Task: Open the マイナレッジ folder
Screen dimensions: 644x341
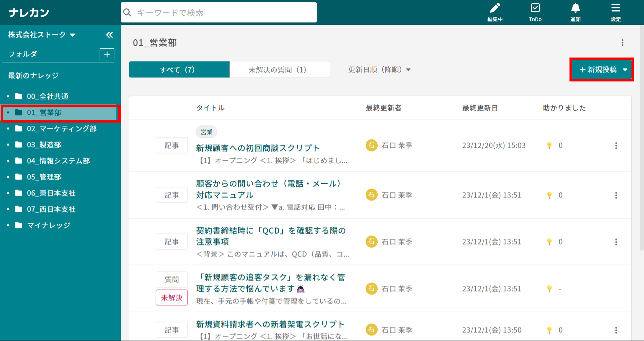Action: (x=49, y=225)
